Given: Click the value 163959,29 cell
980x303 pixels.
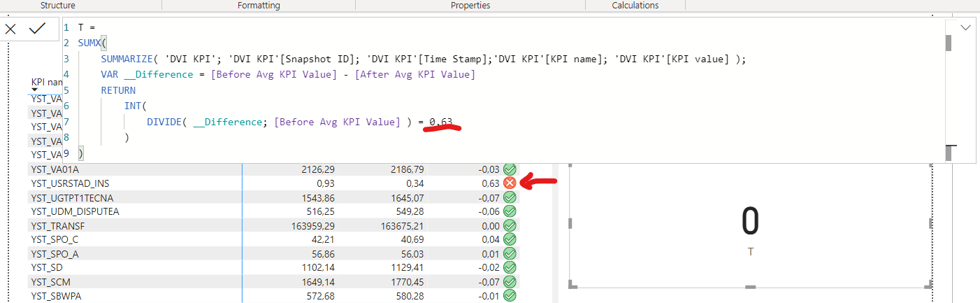Looking at the screenshot, I should tap(312, 225).
